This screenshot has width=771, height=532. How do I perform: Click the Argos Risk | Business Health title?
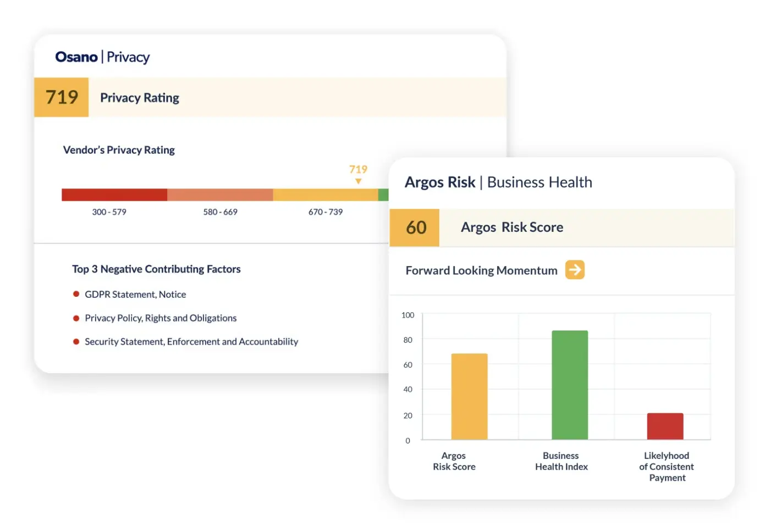(x=498, y=182)
